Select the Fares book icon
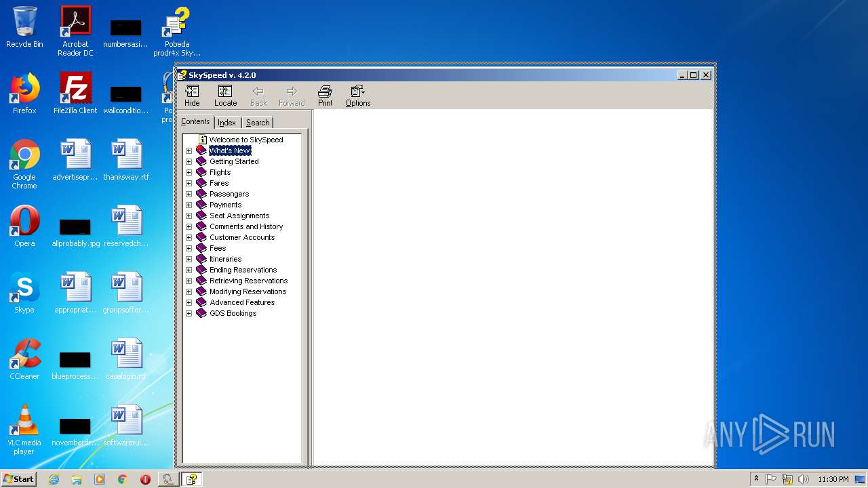 pos(201,183)
